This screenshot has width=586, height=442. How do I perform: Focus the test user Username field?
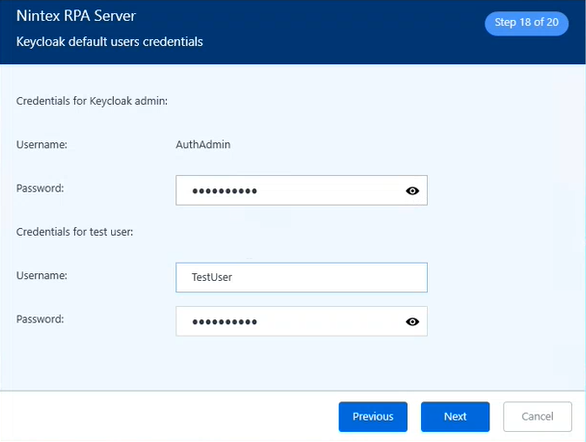click(302, 277)
